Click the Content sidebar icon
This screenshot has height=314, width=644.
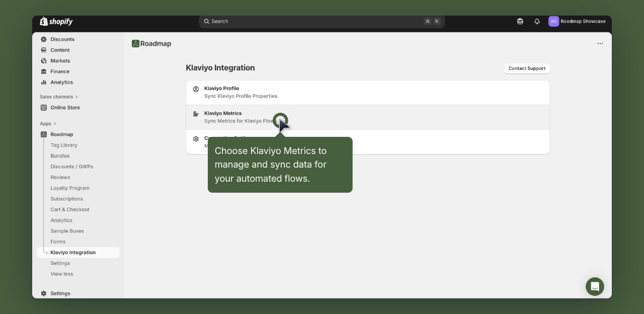pos(44,50)
